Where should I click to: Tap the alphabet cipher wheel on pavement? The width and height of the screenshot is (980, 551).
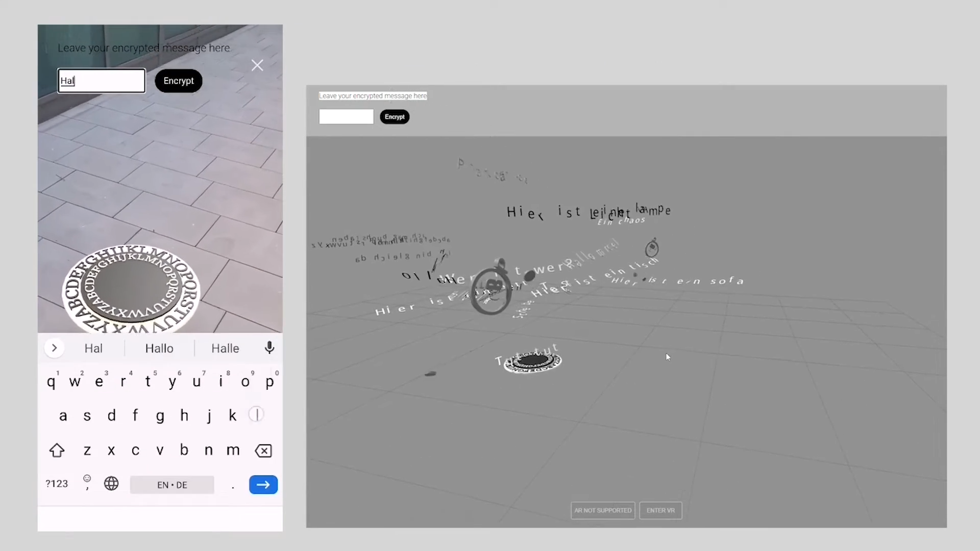131,288
